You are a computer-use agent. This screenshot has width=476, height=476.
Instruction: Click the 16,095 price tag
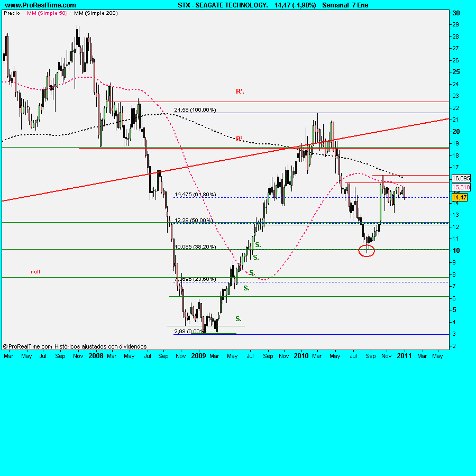[461, 179]
